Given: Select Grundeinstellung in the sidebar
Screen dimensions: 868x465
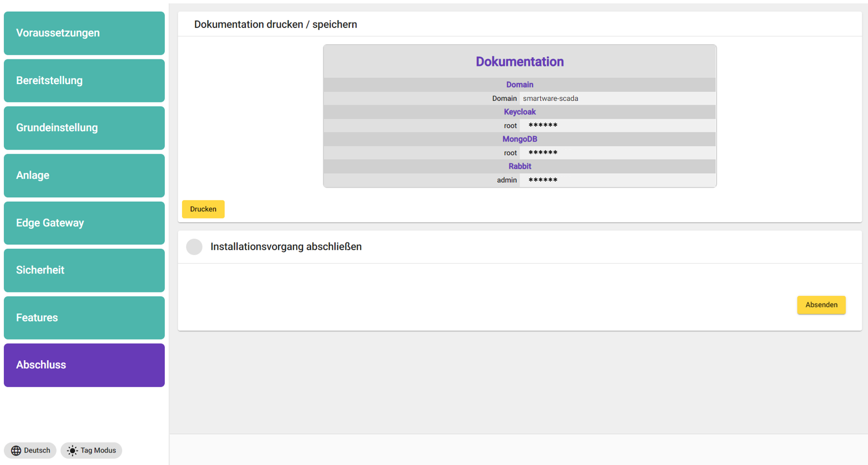Looking at the screenshot, I should [x=84, y=128].
